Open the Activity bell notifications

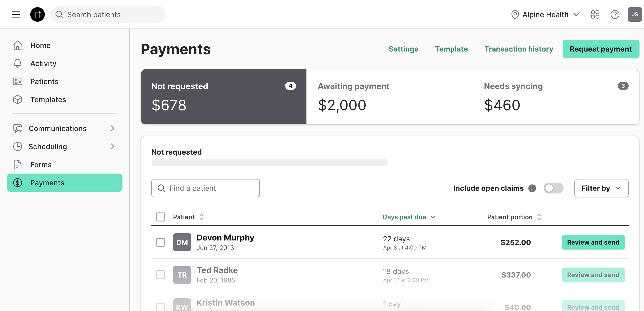pos(17,63)
